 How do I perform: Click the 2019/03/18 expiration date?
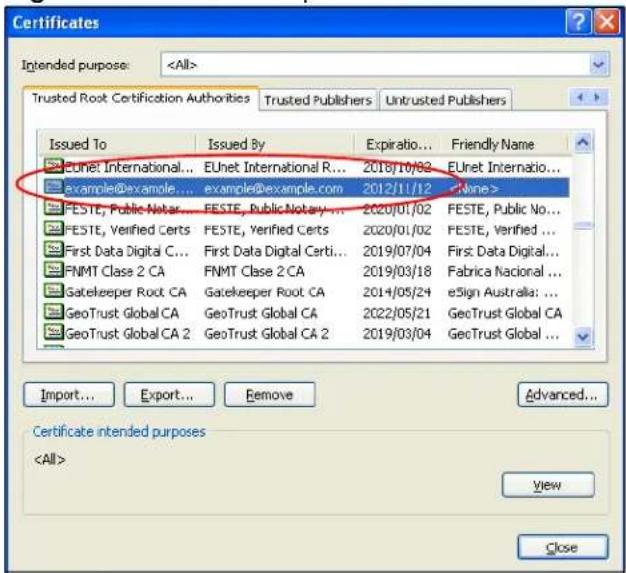[x=397, y=272]
